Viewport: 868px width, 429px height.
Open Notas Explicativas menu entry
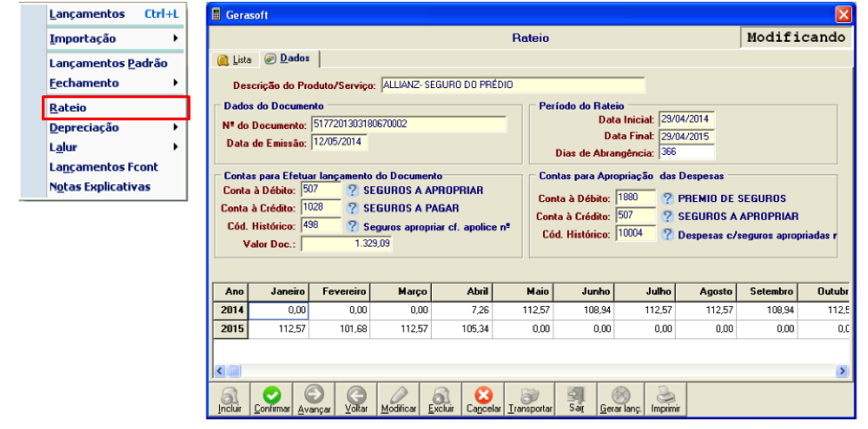click(x=101, y=187)
